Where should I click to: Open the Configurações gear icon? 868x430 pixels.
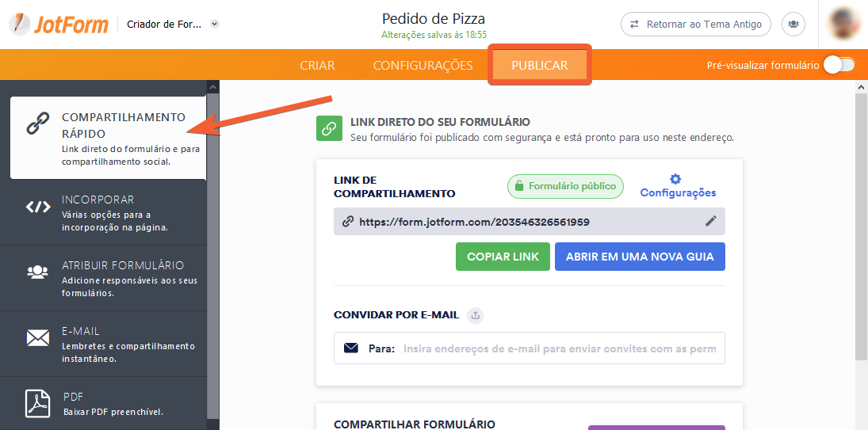[x=675, y=179]
